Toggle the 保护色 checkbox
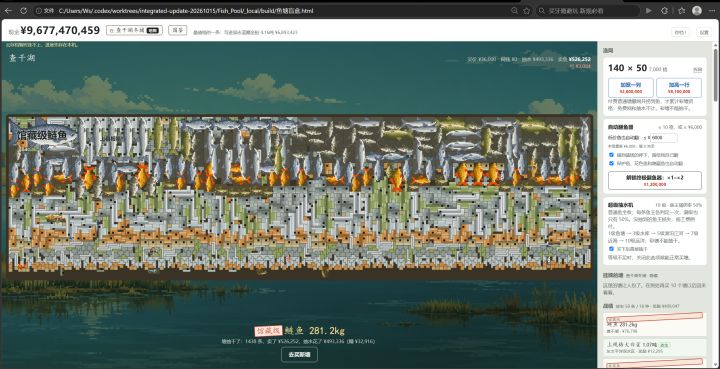The image size is (720, 369). (611, 163)
